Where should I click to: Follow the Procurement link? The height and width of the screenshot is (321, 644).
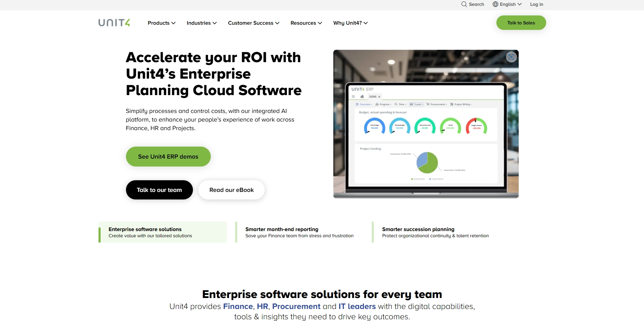[296, 306]
